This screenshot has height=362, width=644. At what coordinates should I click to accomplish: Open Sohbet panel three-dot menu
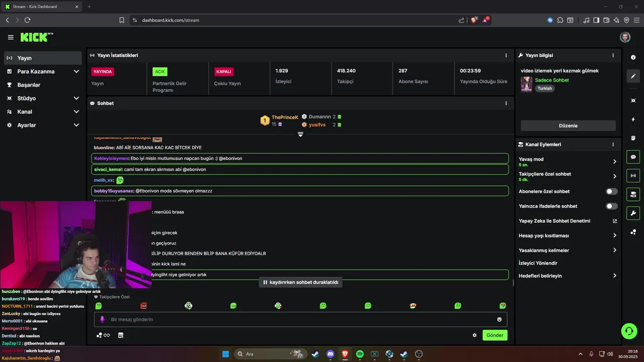[506, 103]
